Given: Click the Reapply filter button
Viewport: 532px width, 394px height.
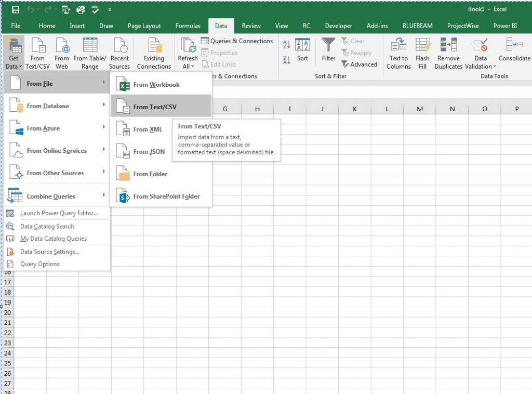Looking at the screenshot, I should click(356, 52).
